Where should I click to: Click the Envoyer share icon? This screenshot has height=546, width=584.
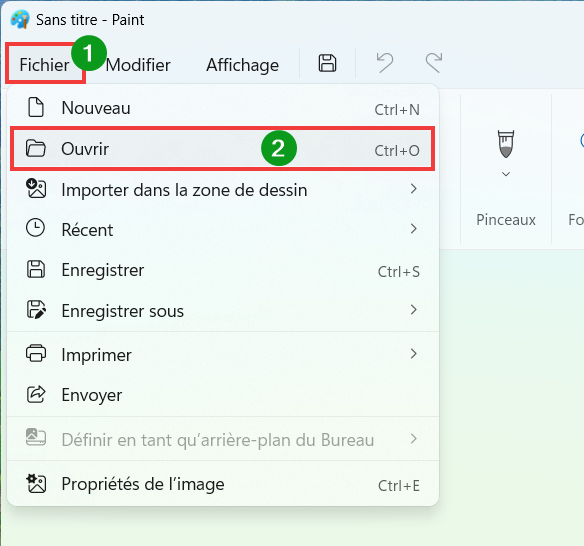36,395
